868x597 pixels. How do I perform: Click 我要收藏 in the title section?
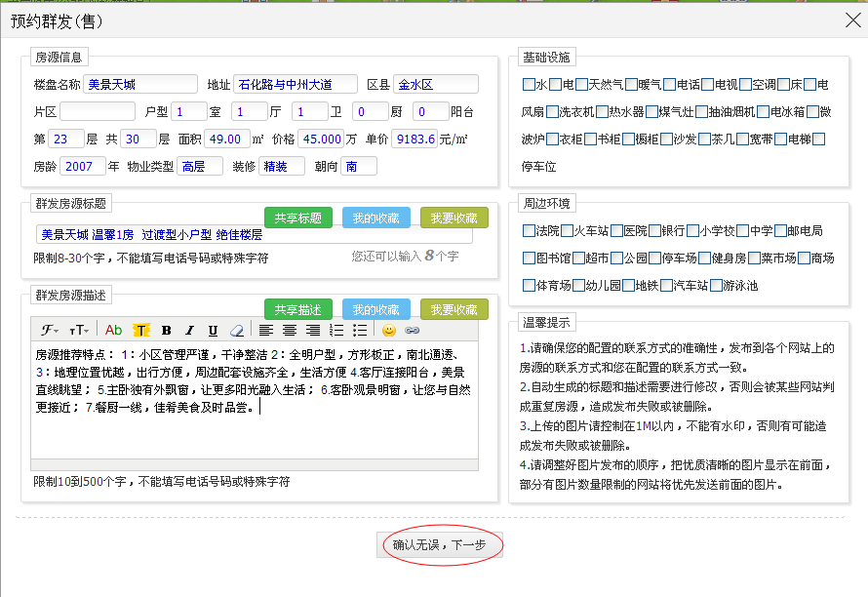point(454,218)
